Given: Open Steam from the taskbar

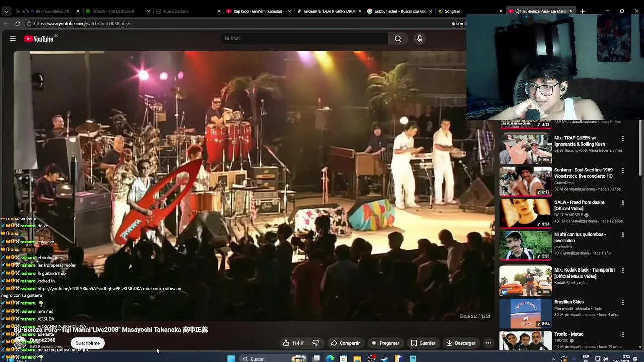Looking at the screenshot, I should point(385,359).
